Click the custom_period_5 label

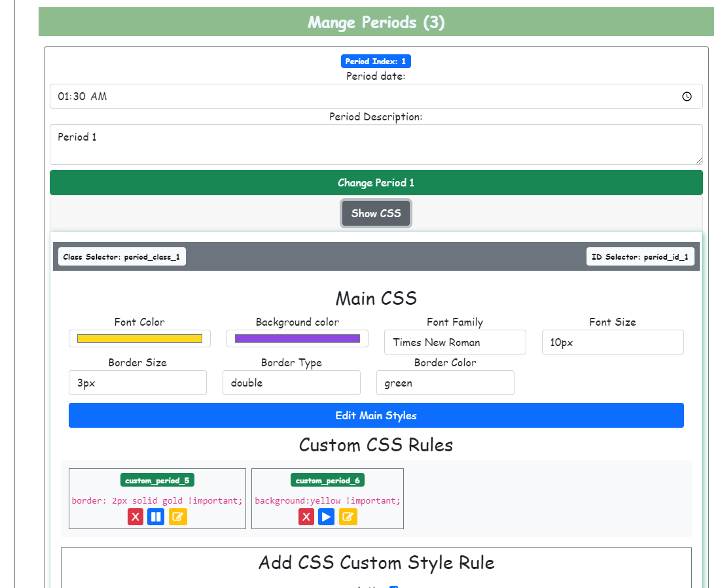(x=158, y=480)
